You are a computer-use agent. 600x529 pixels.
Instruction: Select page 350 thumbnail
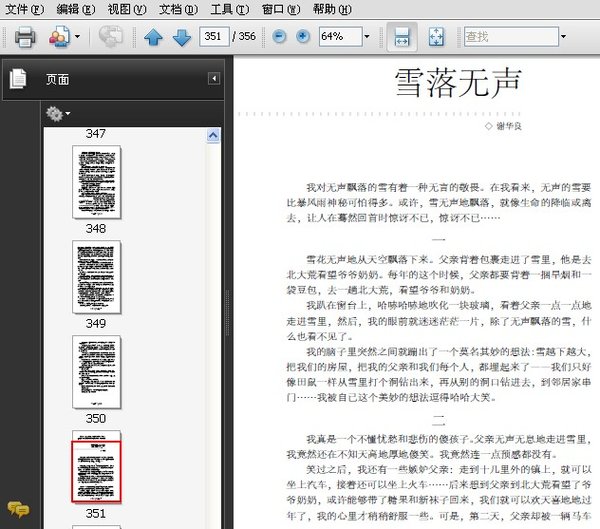(x=97, y=372)
